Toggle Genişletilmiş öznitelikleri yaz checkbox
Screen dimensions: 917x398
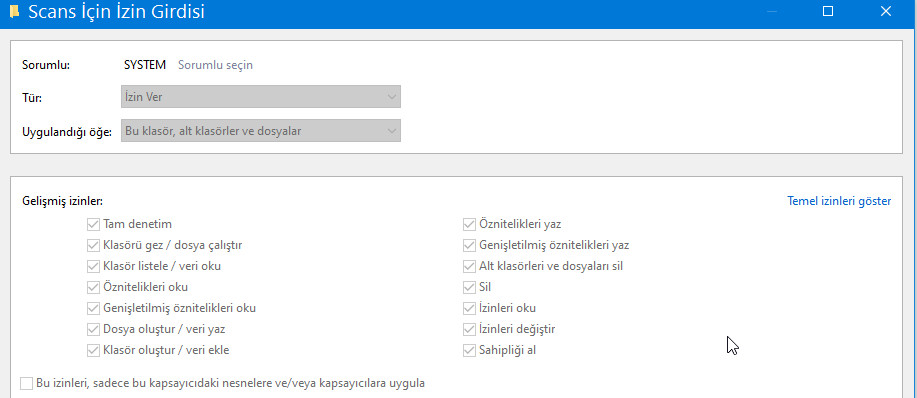click(x=469, y=245)
